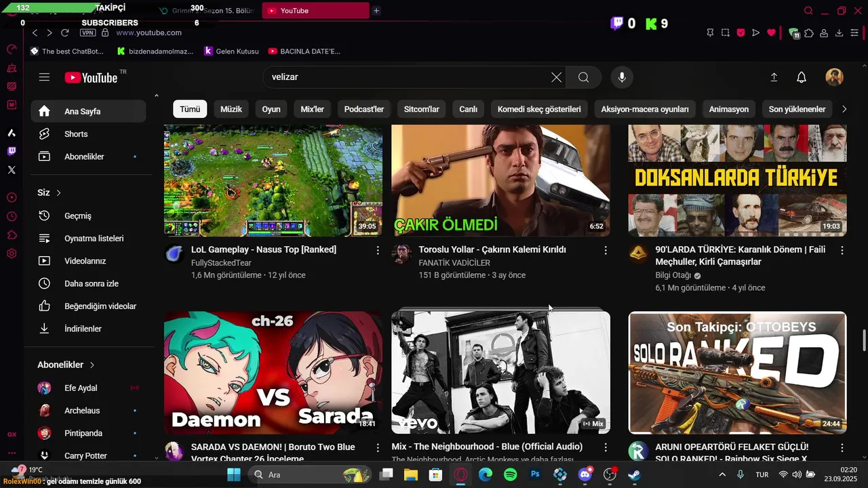
Task: Go to Ana Sayfa in sidebar
Action: coord(88,111)
